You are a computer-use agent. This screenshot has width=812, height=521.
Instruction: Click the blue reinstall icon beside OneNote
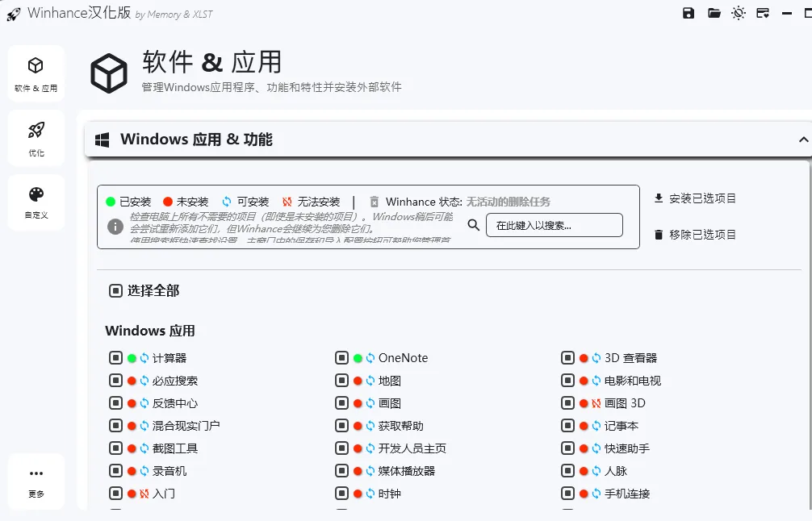pyautogui.click(x=370, y=358)
